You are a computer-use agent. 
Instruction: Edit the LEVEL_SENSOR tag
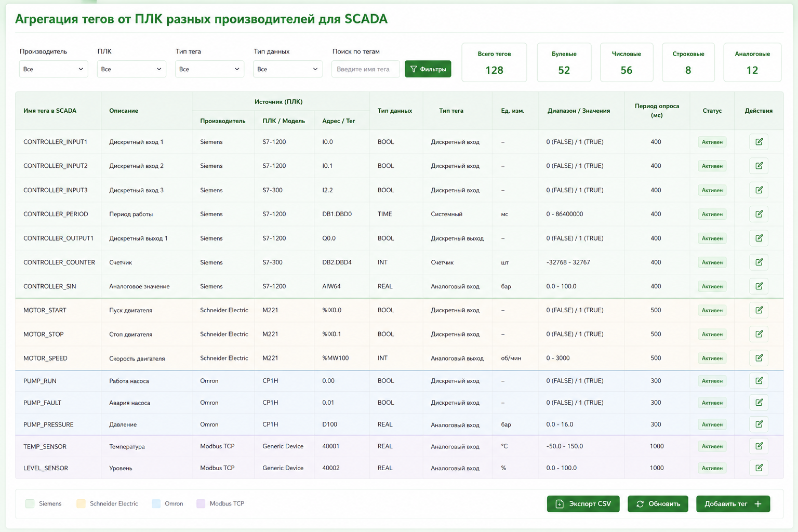coord(759,468)
